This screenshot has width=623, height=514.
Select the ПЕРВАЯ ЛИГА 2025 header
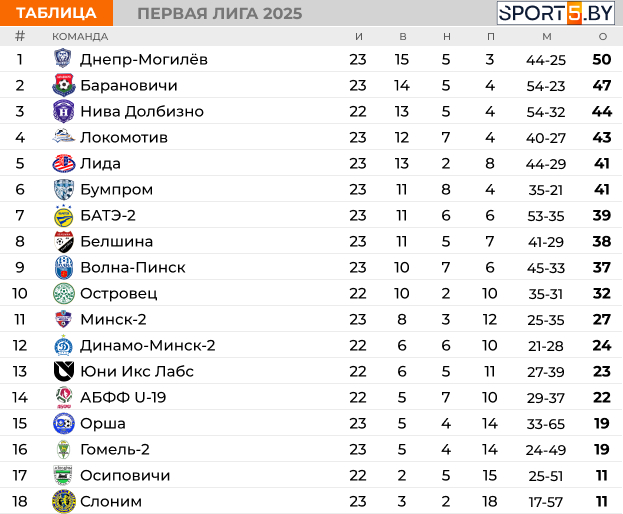[220, 13]
